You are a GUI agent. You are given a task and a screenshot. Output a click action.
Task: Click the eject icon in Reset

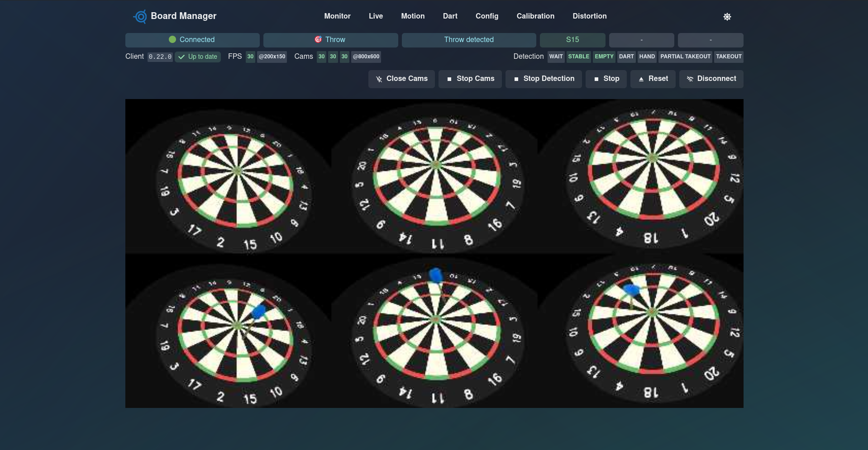(641, 79)
